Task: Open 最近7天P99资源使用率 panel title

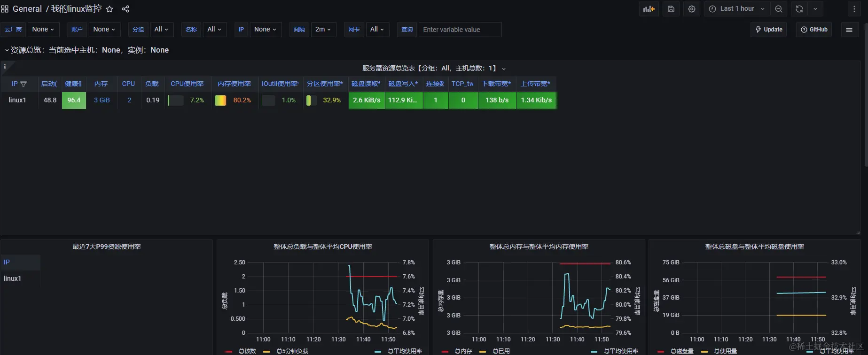Action: (x=107, y=247)
